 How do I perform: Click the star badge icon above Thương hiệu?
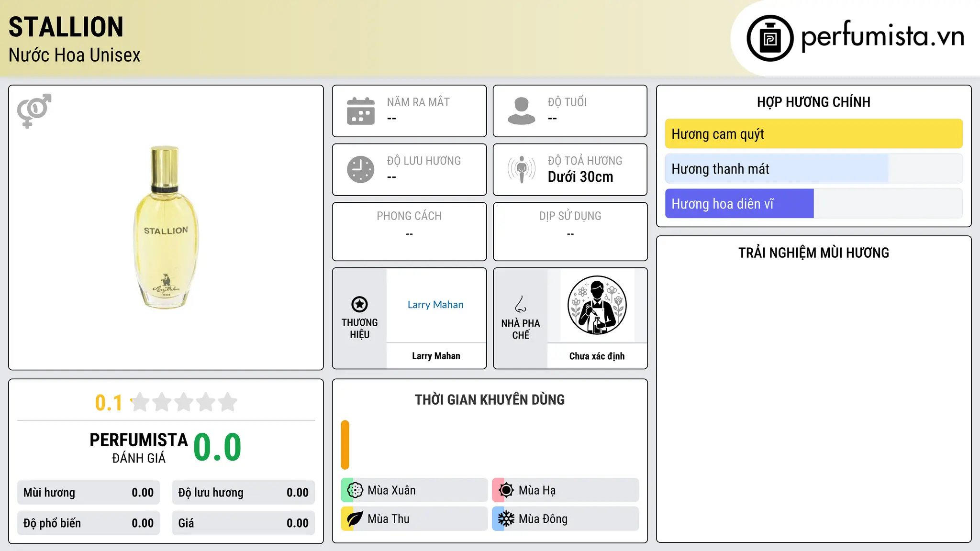point(359,304)
